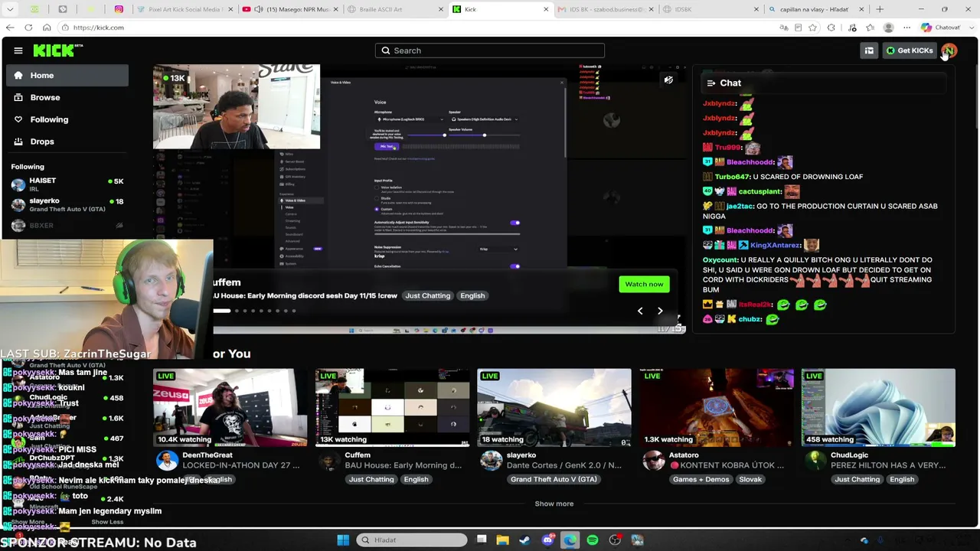Image resolution: width=980 pixels, height=551 pixels.
Task: Unmute the featured stream with the speaker icon
Action: [668, 80]
